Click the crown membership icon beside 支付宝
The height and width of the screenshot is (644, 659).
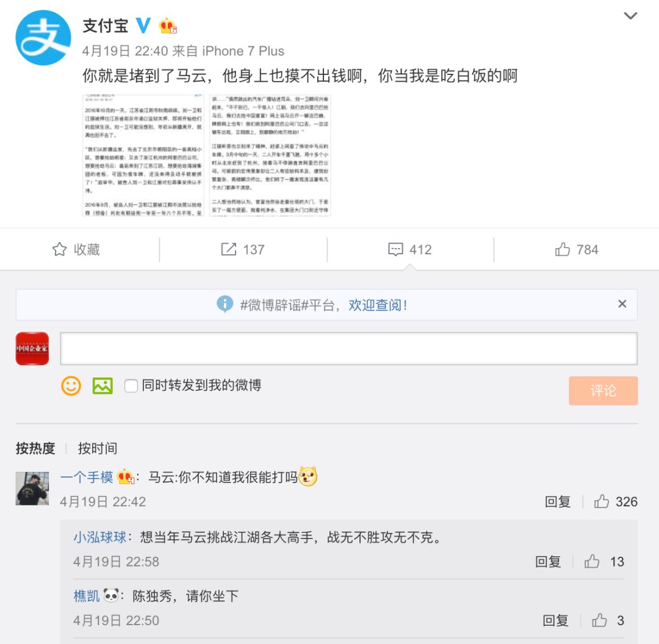click(168, 26)
